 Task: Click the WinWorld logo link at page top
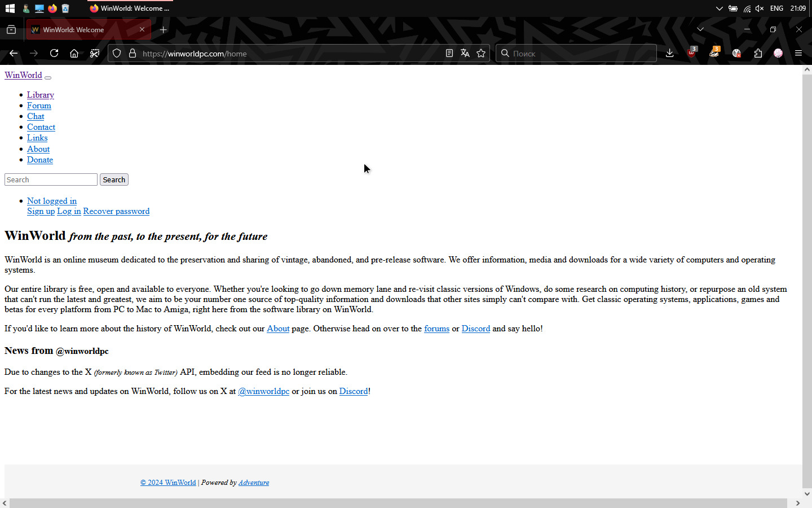click(x=23, y=75)
